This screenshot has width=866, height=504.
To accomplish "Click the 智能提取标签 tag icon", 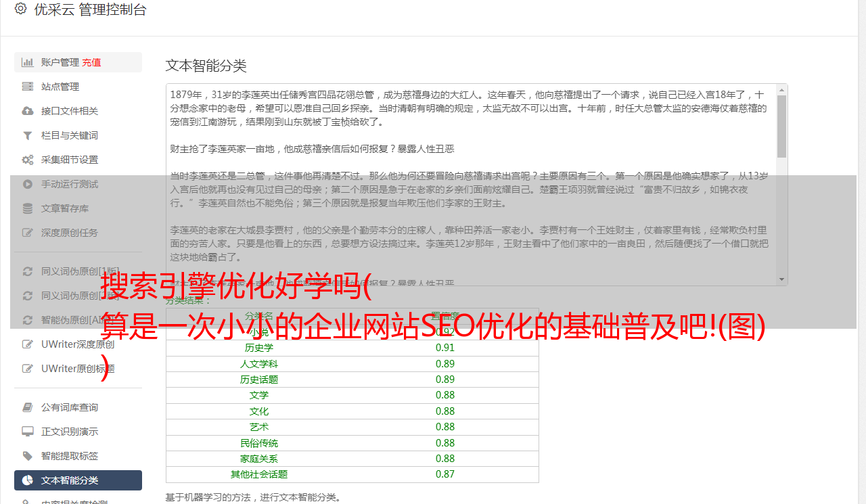I will [x=27, y=456].
